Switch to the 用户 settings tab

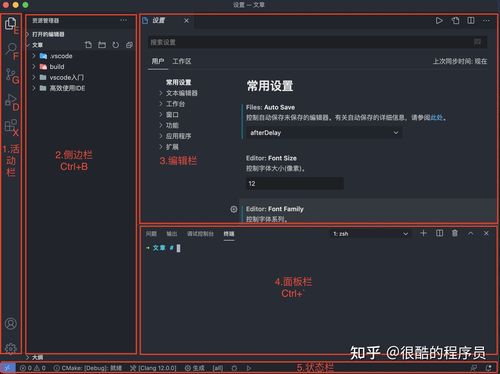(x=158, y=61)
